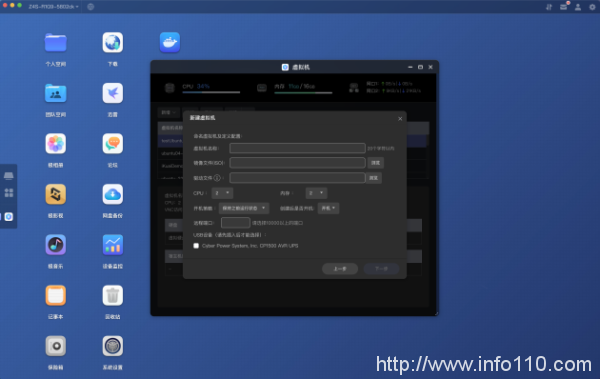Click the driver file info icon
Screen dimensions: 600x379
(x=217, y=178)
